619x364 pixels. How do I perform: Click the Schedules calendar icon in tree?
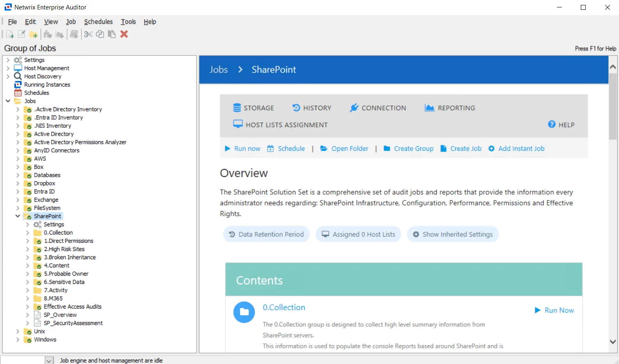(x=18, y=92)
